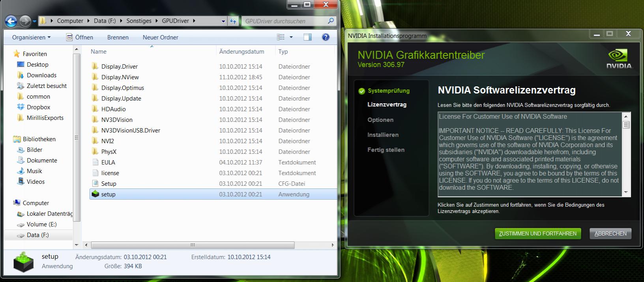Click Öffnen in Explorer toolbar
Image resolution: width=644 pixels, height=282 pixels.
tap(80, 37)
